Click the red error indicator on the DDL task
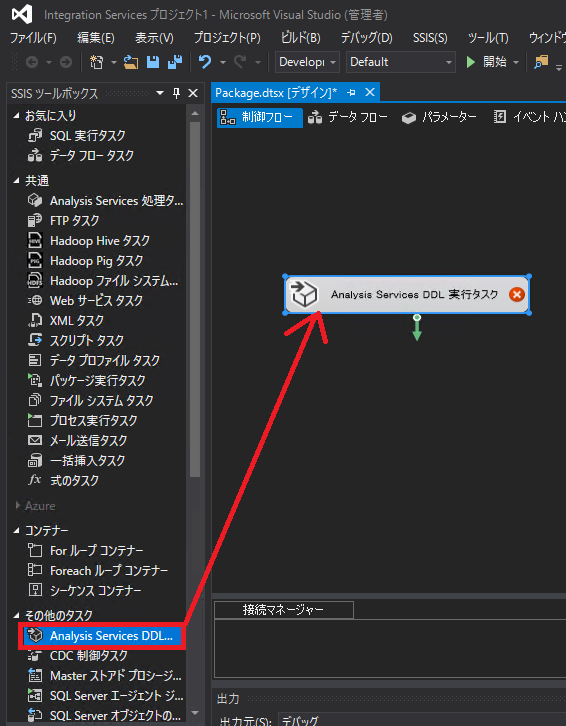The width and height of the screenshot is (566, 726). coord(516,294)
